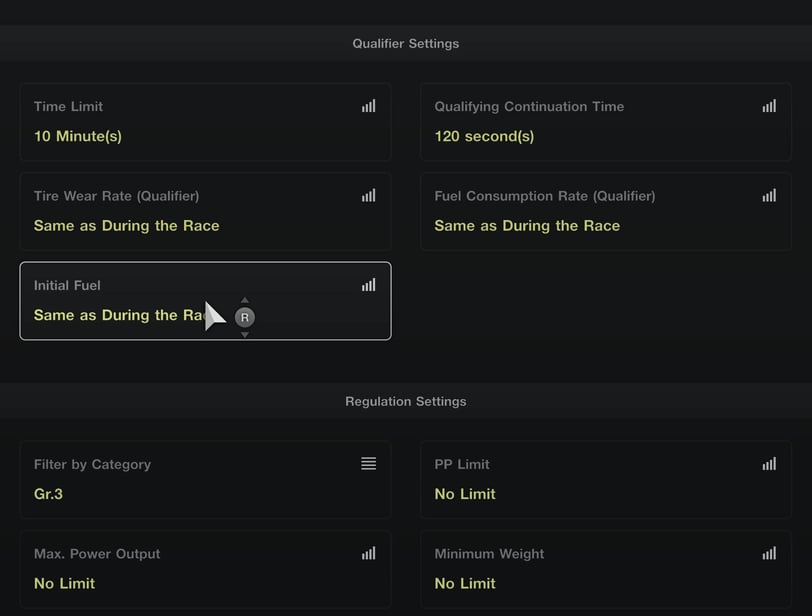Image resolution: width=812 pixels, height=616 pixels.
Task: Select the Regulation Settings section header
Action: pyautogui.click(x=406, y=401)
